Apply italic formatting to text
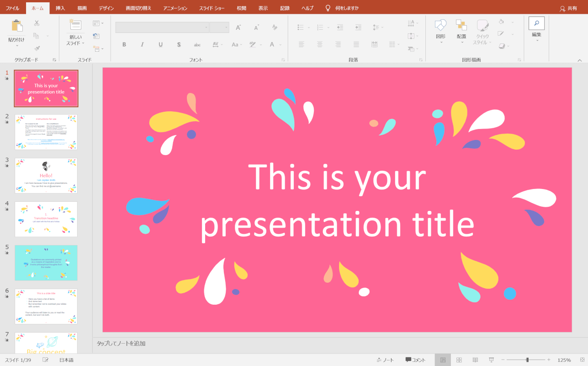 click(142, 44)
